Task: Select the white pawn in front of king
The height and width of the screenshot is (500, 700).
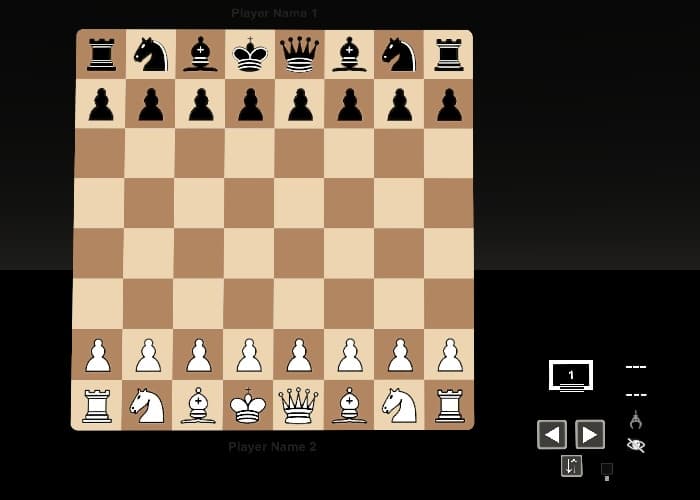Action: [250, 355]
